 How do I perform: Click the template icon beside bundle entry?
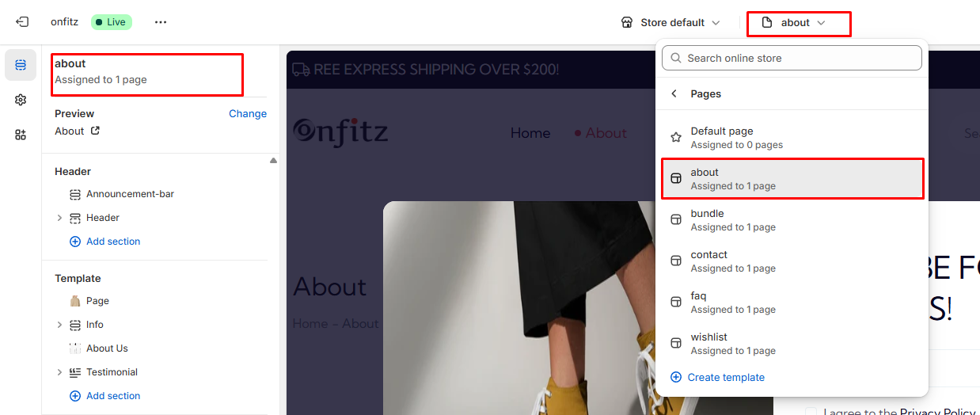click(x=676, y=219)
